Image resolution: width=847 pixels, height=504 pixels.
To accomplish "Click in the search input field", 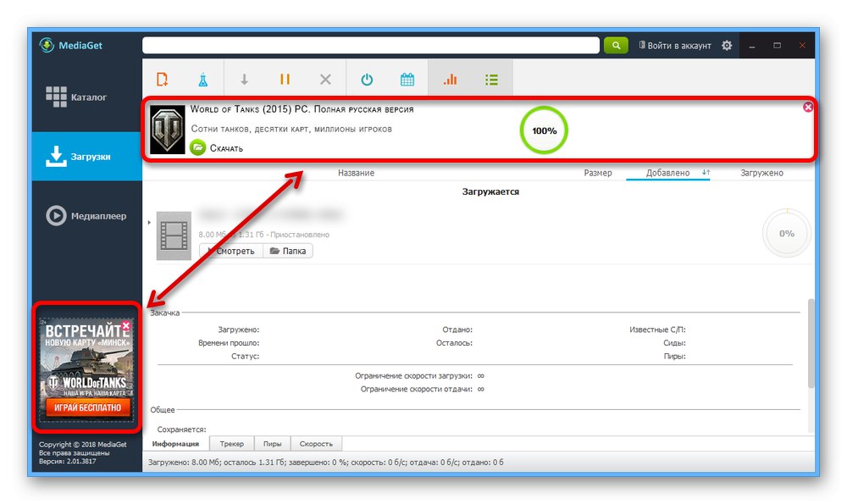I will pos(371,46).
